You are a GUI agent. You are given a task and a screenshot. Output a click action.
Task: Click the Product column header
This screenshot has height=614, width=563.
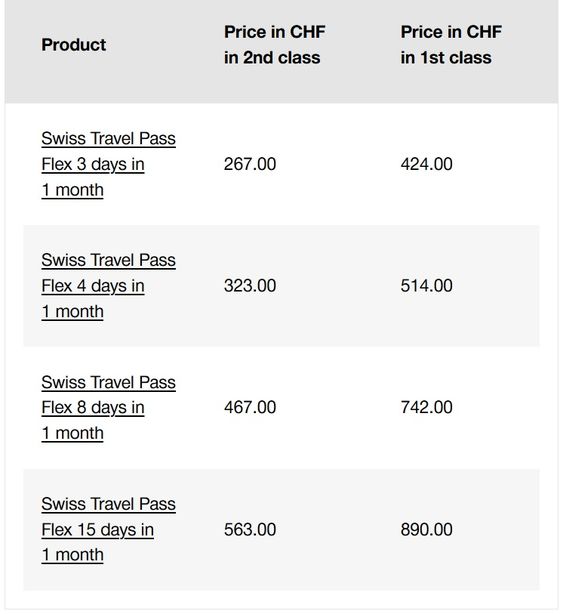click(x=74, y=45)
